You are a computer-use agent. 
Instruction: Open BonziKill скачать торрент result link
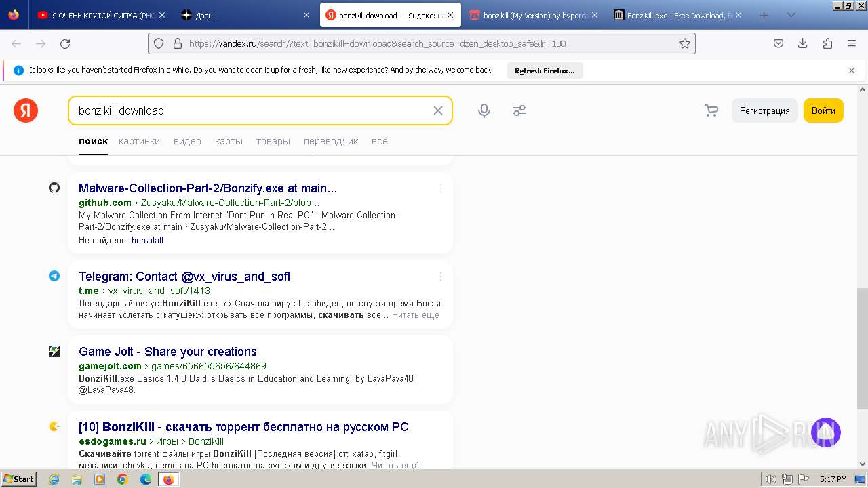pos(243,427)
